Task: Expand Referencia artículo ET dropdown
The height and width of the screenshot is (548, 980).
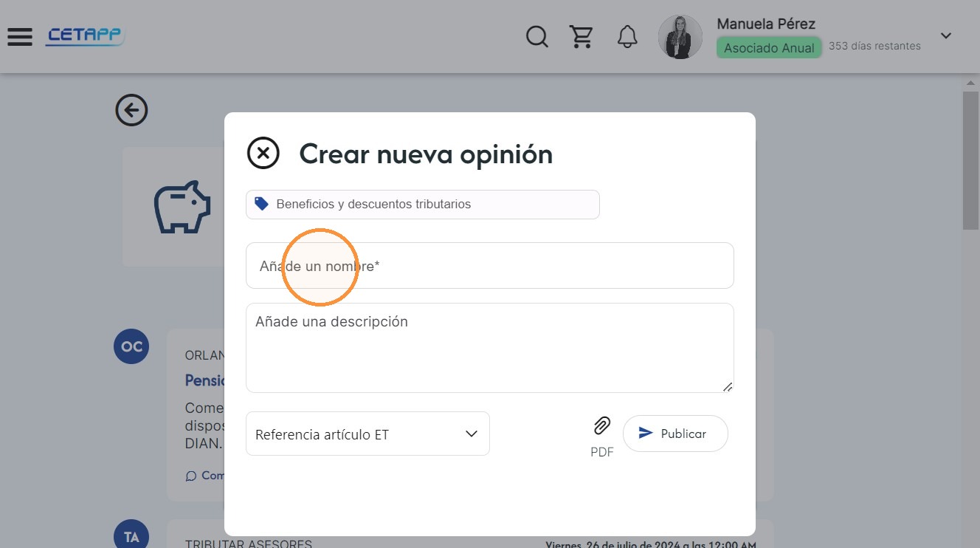Action: (x=367, y=434)
